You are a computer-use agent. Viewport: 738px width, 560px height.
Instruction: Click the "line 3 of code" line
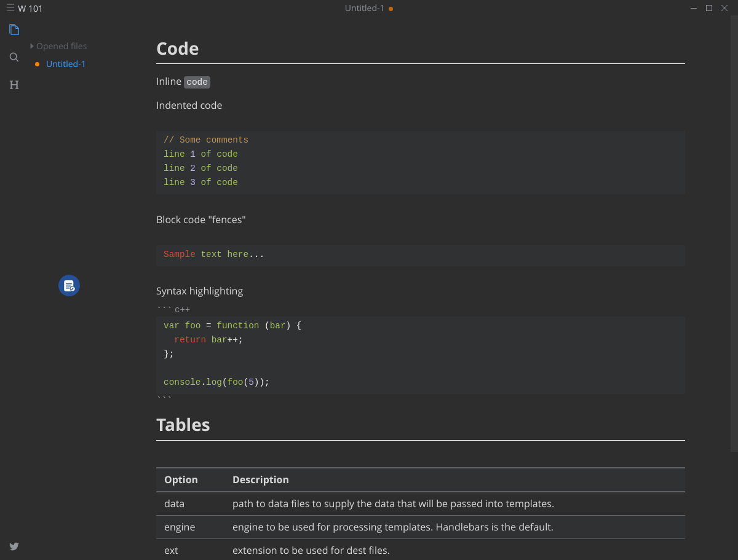click(200, 183)
